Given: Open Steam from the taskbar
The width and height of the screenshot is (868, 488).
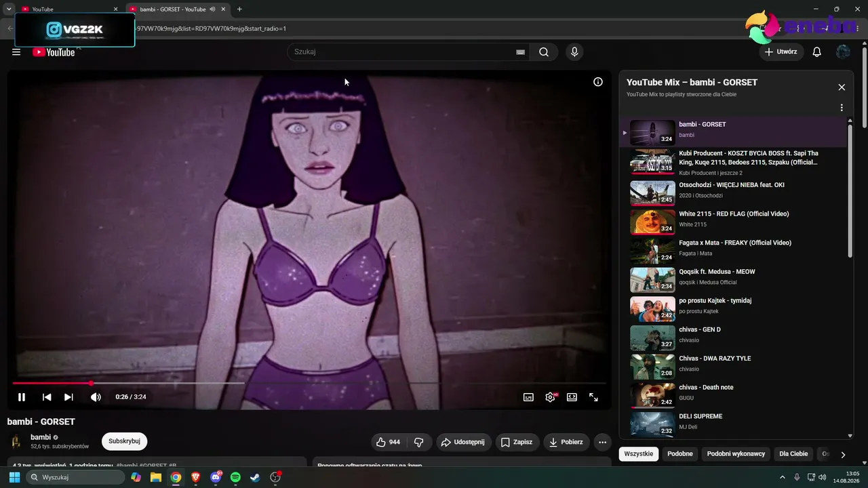Looking at the screenshot, I should (x=255, y=477).
